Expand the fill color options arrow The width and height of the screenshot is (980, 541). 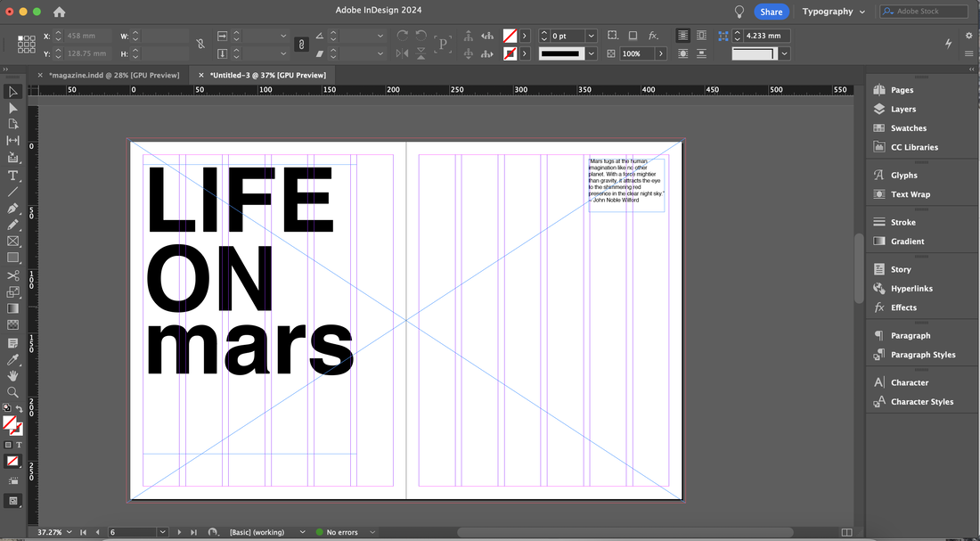click(525, 36)
